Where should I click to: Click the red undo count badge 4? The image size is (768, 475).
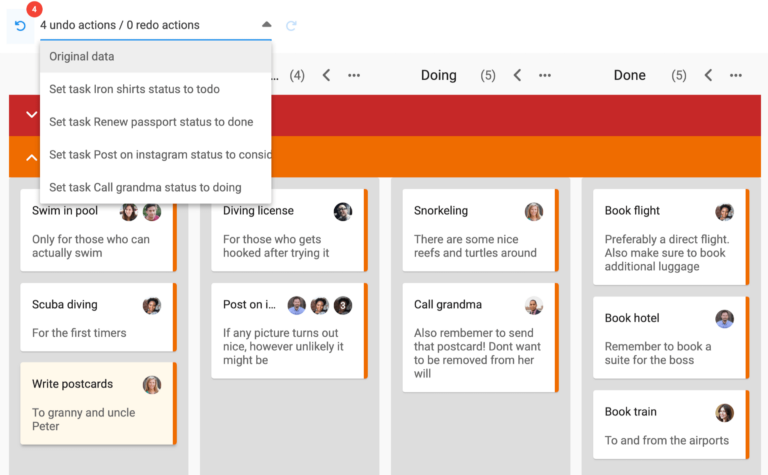34,9
